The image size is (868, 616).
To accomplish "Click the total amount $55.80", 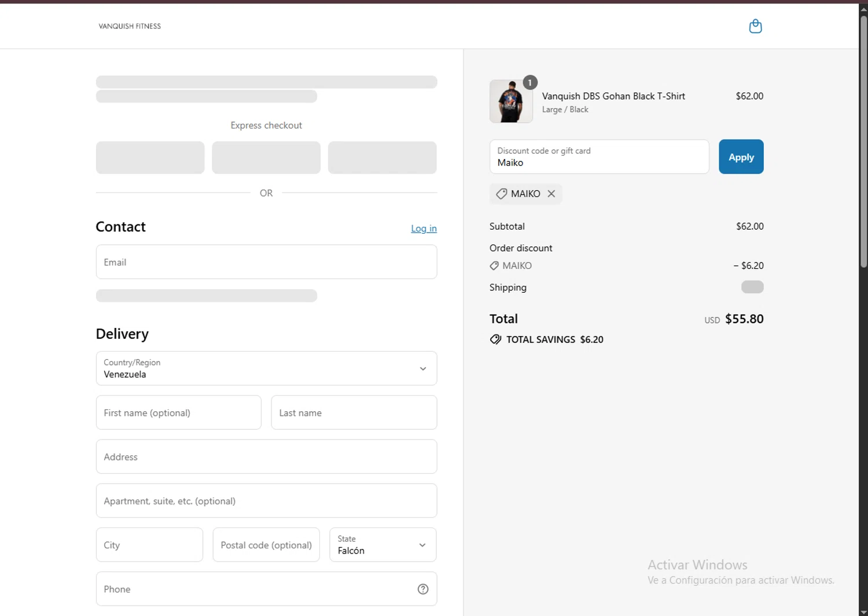I will (744, 319).
